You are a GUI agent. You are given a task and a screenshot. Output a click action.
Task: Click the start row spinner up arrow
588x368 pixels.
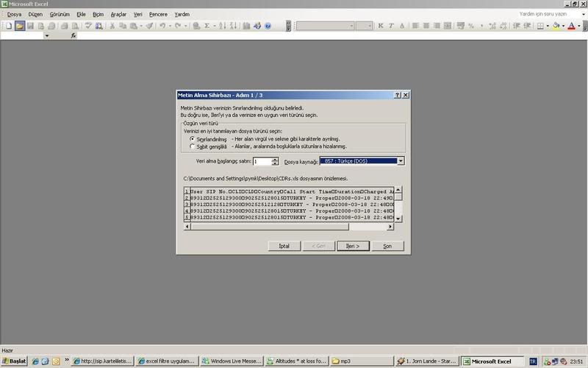(x=275, y=159)
